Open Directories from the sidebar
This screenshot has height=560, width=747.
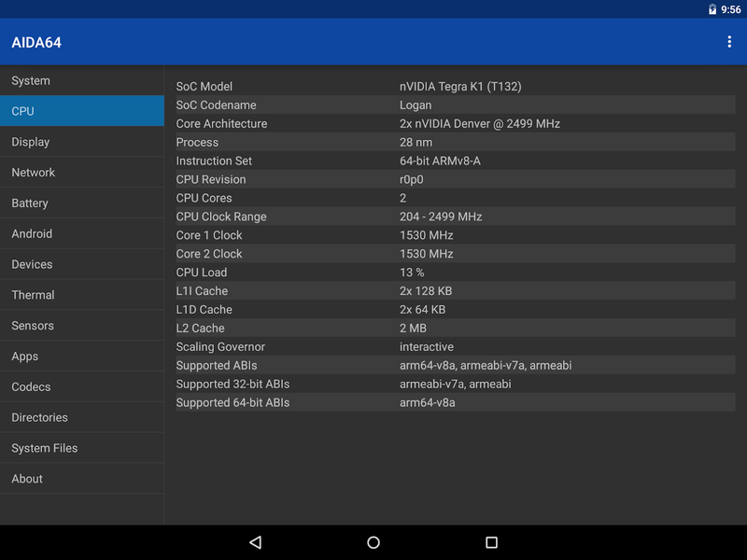point(82,417)
